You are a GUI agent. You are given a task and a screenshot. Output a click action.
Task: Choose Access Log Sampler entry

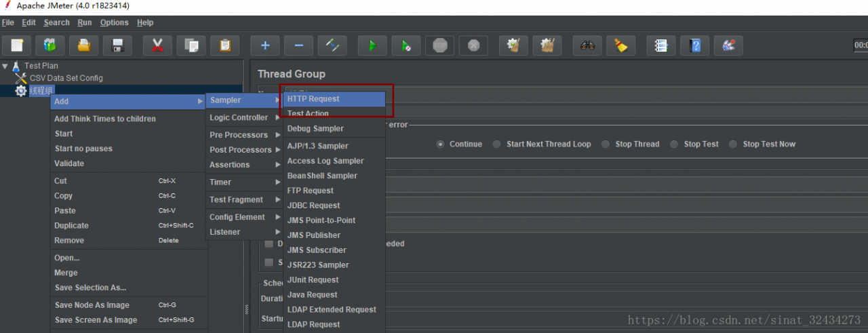[334, 161]
